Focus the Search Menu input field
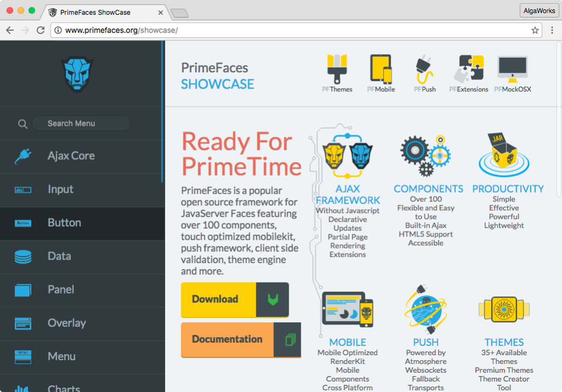 tap(81, 124)
